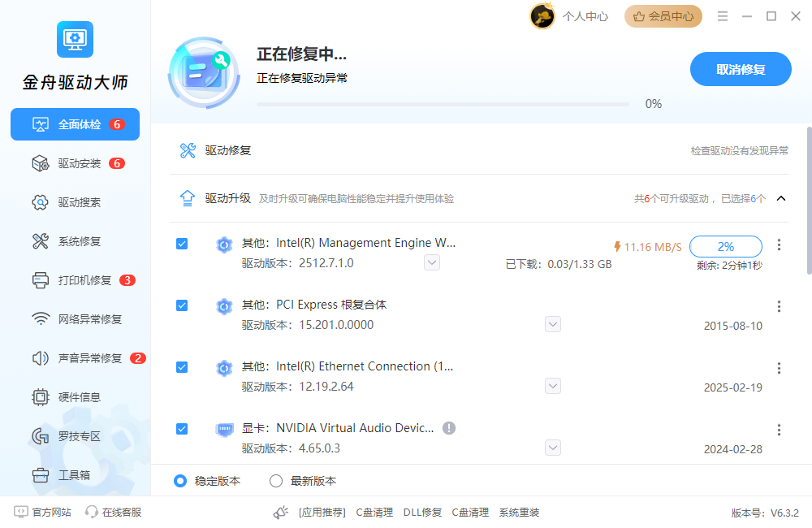
Task: Click the 金舟驱动大师 app logo icon
Action: tap(75, 39)
